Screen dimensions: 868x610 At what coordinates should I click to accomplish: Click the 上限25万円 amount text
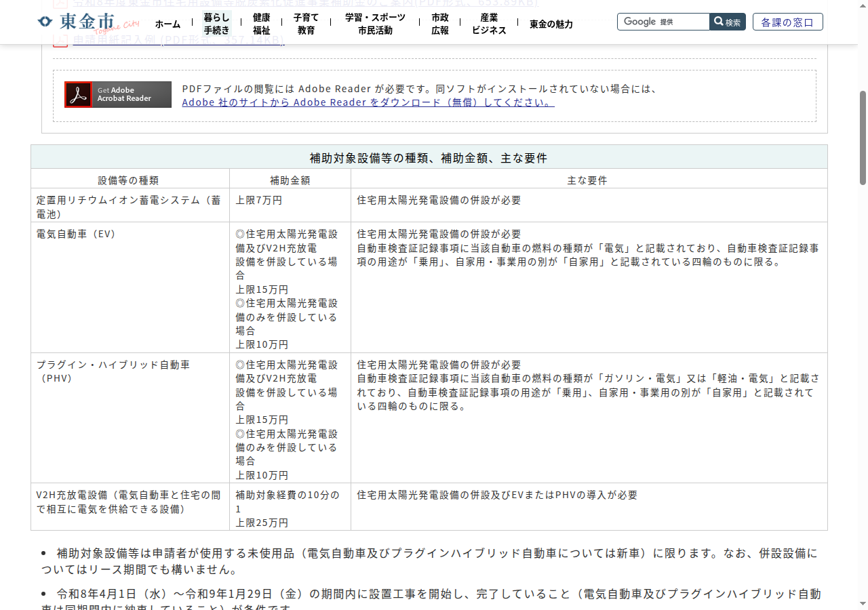[x=262, y=523]
